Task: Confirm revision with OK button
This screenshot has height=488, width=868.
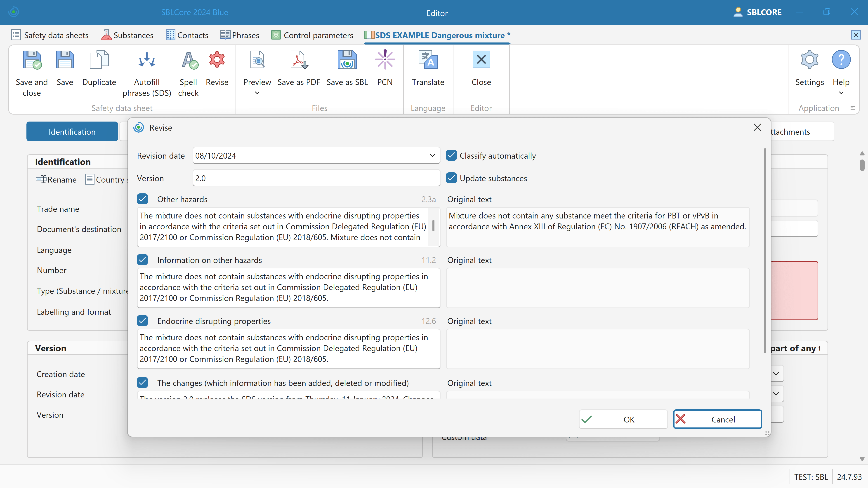Action: pyautogui.click(x=623, y=419)
